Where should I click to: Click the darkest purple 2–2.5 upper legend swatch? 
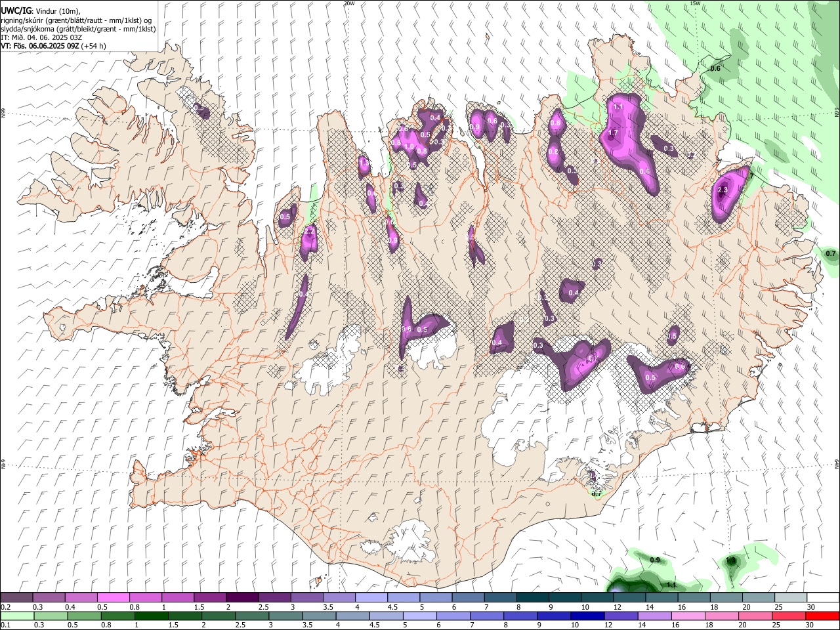tap(242, 598)
